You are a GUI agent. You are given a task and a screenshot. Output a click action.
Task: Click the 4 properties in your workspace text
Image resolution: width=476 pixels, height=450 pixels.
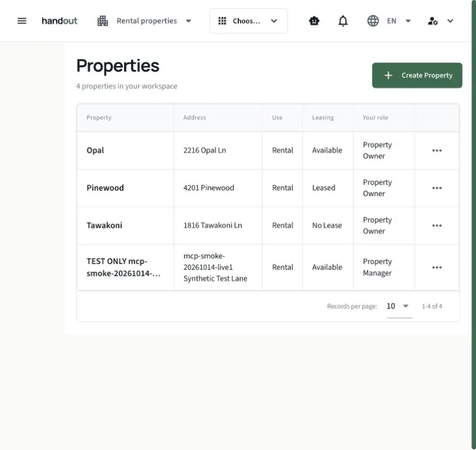coord(126,86)
